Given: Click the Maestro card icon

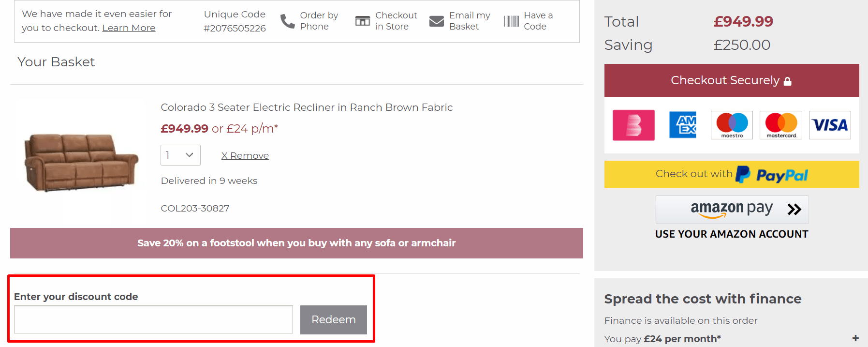Looking at the screenshot, I should pos(731,125).
